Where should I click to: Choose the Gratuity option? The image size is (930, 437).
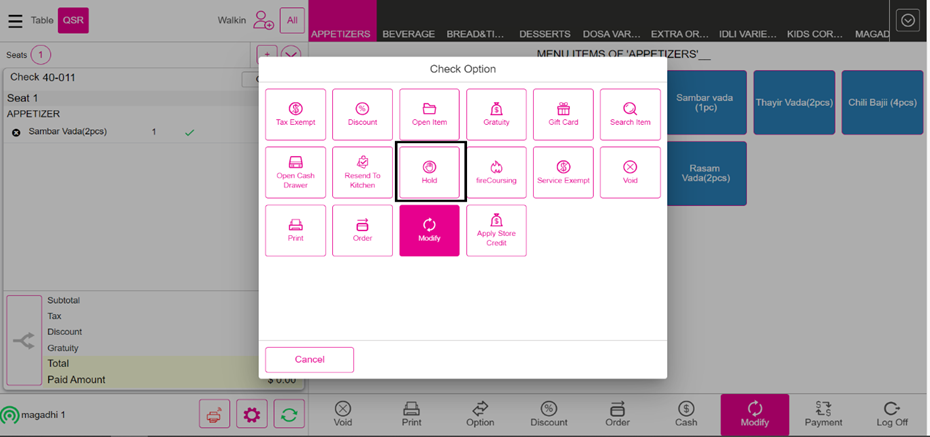pyautogui.click(x=496, y=115)
